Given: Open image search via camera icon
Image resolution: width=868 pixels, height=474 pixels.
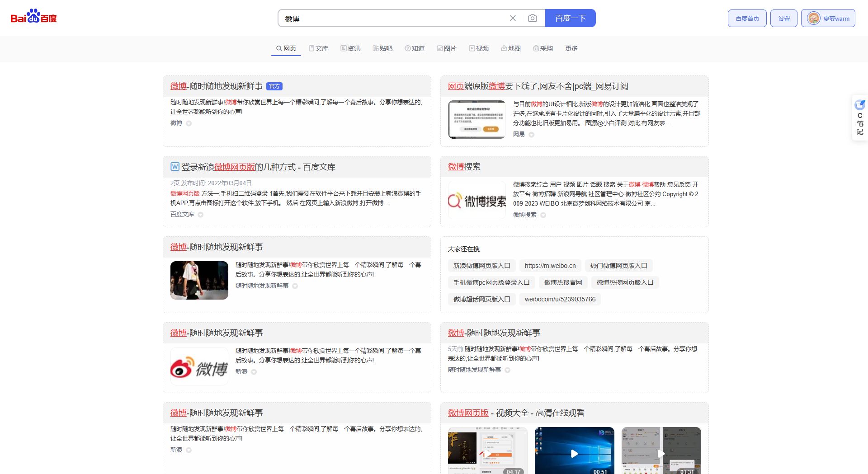Looking at the screenshot, I should click(x=533, y=18).
